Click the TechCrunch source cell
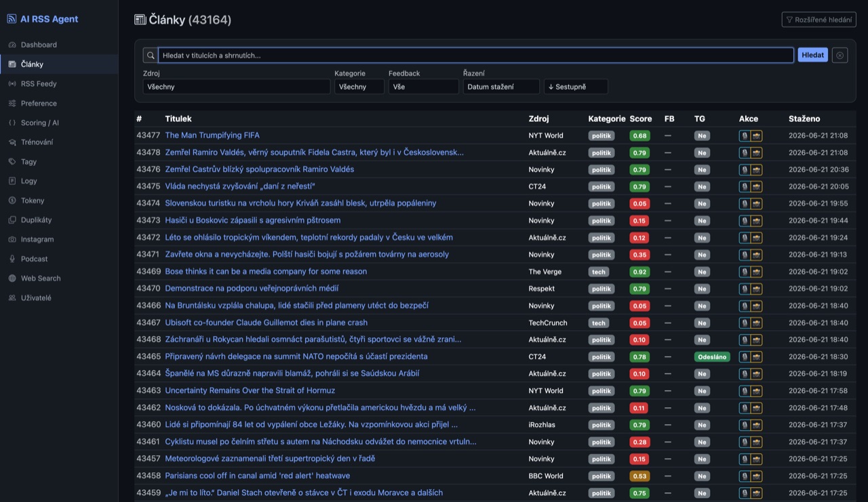Image resolution: width=868 pixels, height=502 pixels. 548,323
